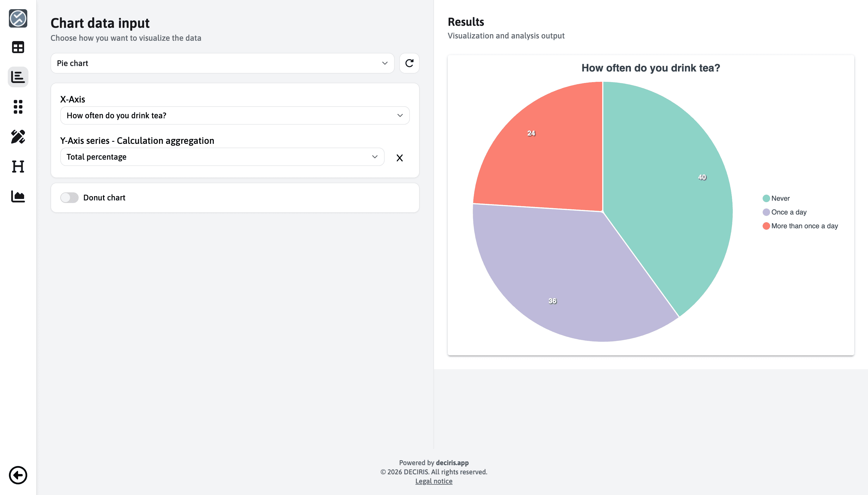
Task: Toggle the Never legend entry
Action: click(x=780, y=198)
